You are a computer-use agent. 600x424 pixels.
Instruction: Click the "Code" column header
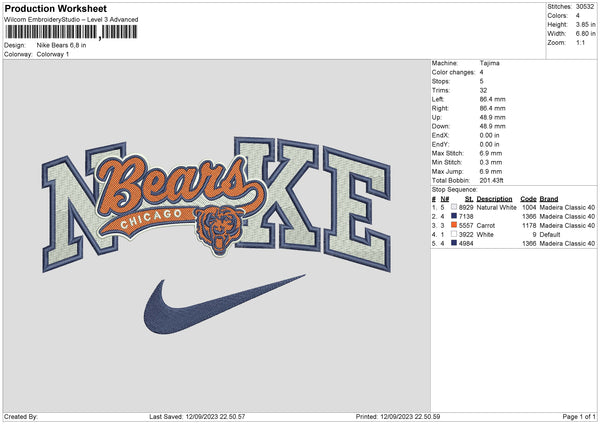pos(528,199)
